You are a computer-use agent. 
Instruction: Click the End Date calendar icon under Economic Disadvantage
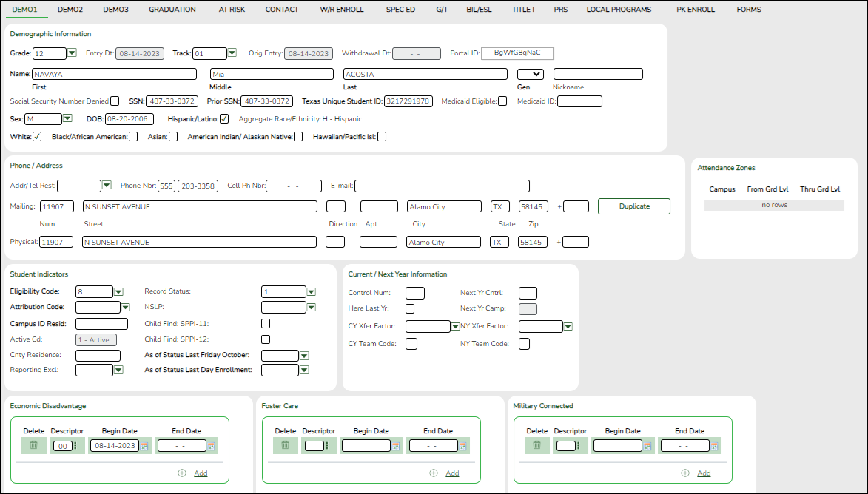(x=210, y=445)
